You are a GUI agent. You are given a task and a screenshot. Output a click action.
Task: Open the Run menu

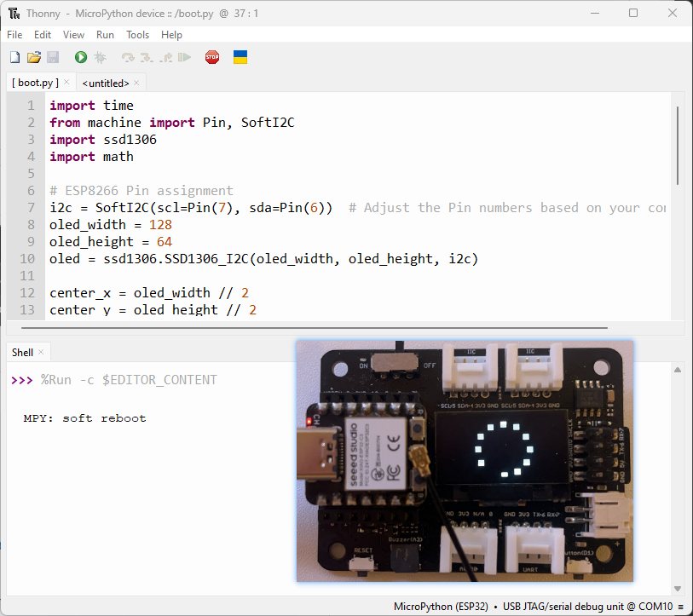pos(105,35)
